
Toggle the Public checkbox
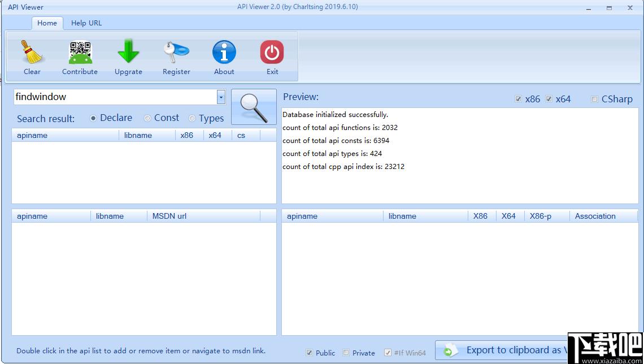point(309,353)
